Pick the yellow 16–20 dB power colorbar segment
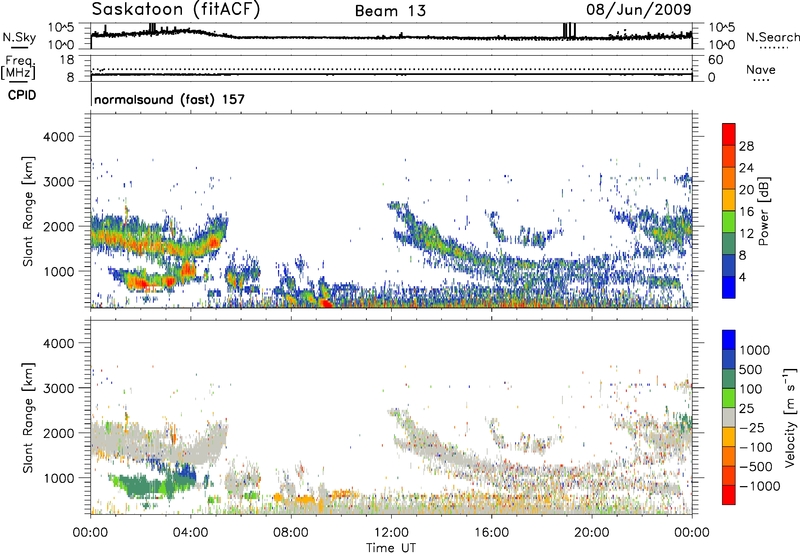Image resolution: width=800 pixels, height=554 pixels. click(729, 199)
